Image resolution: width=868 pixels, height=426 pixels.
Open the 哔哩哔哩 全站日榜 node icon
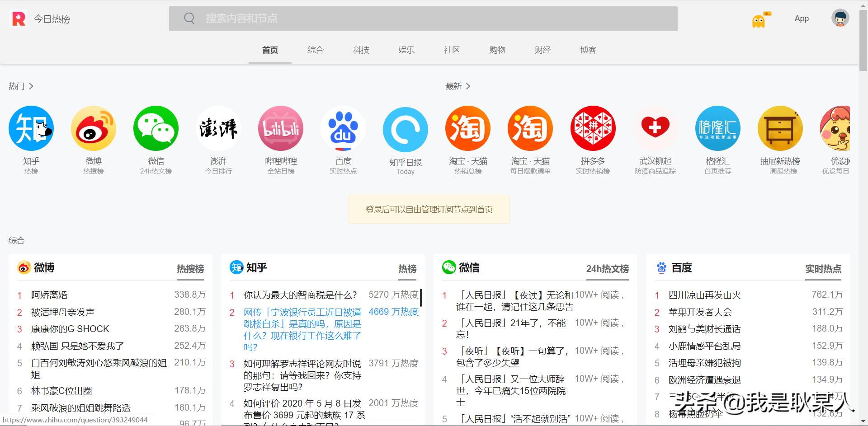281,128
